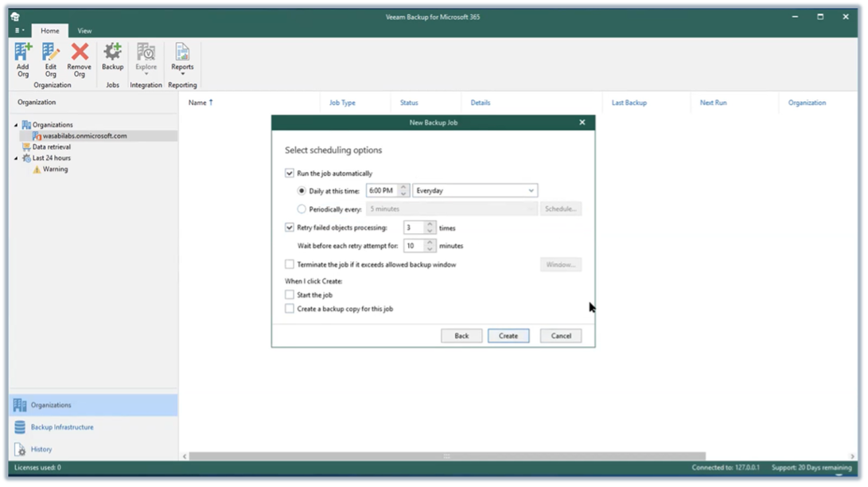Check the Start the job option
This screenshot has width=868, height=487.
pos(290,295)
